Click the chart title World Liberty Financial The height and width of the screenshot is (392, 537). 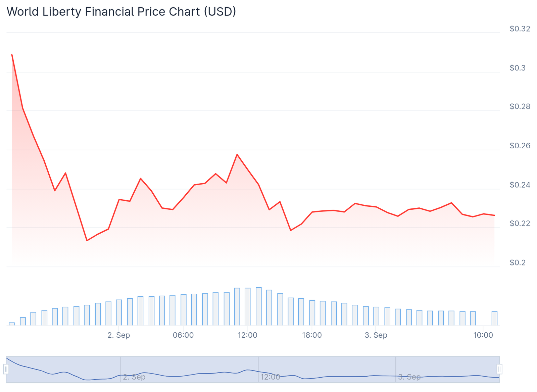(121, 12)
